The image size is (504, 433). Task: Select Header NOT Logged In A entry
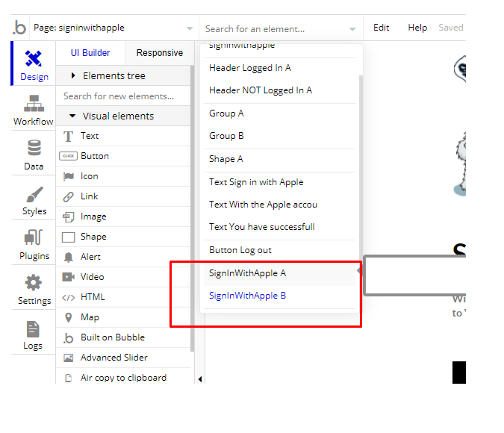tap(279, 90)
